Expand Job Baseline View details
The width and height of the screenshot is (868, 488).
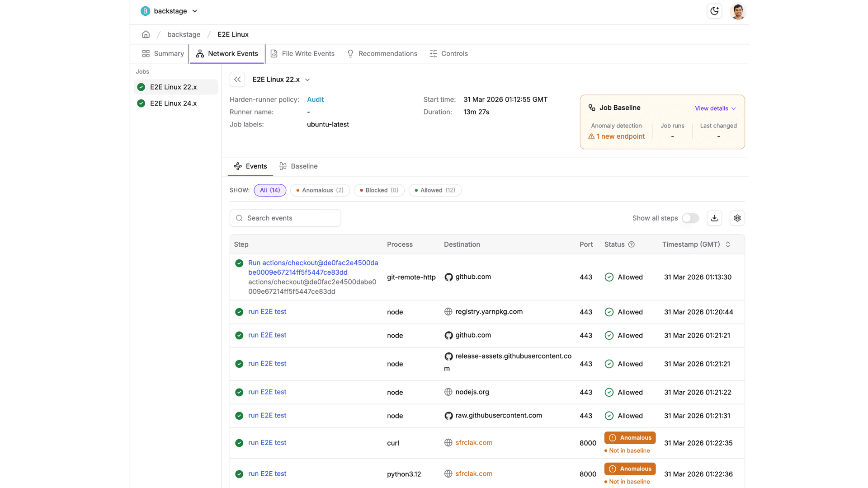pyautogui.click(x=715, y=108)
